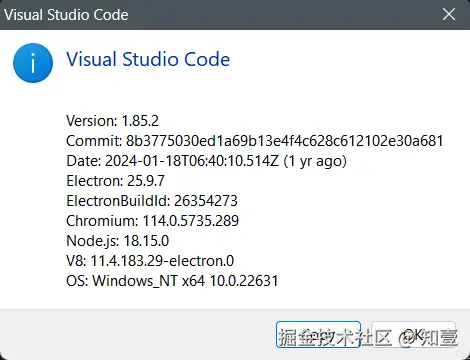Click the '(1 yr ago)' text
Image resolution: width=470 pixels, height=360 pixels.
(x=315, y=161)
